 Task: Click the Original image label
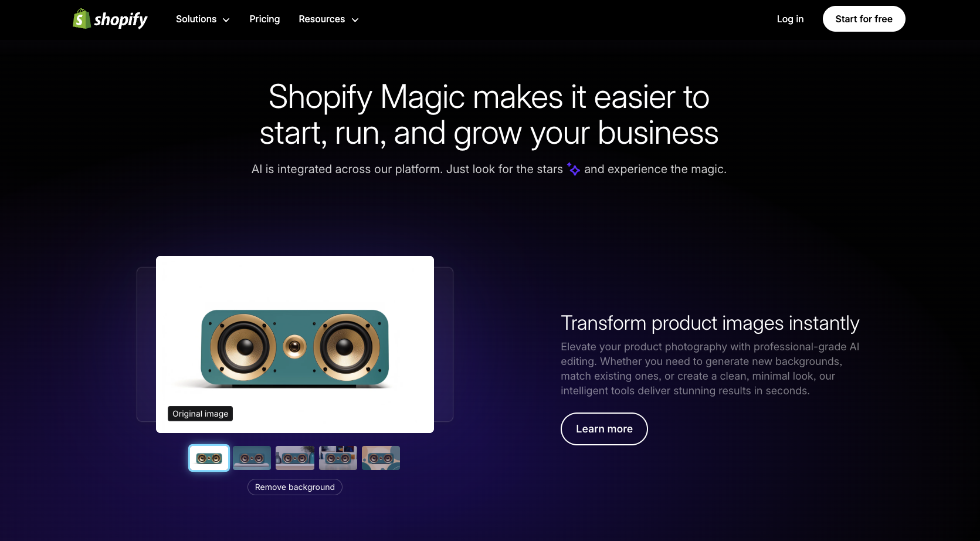pos(200,414)
